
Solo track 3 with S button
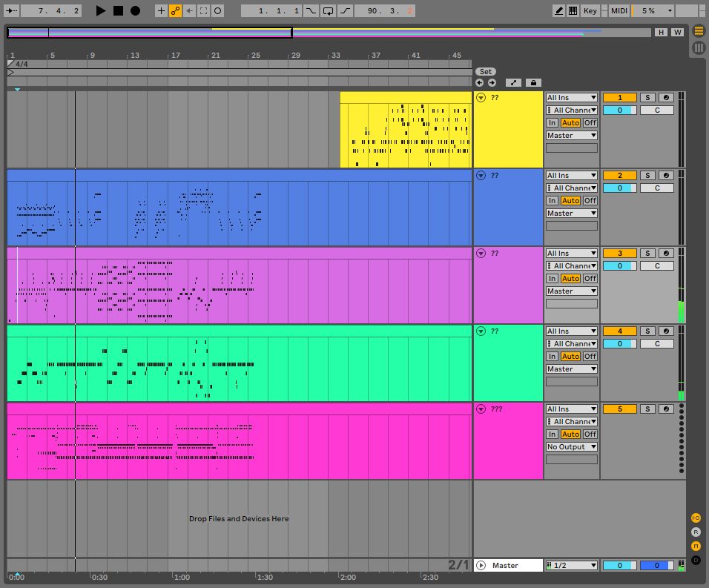tap(647, 253)
